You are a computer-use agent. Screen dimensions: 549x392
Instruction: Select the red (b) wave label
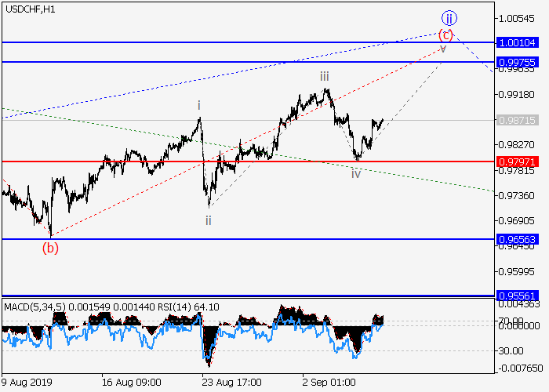click(x=50, y=248)
